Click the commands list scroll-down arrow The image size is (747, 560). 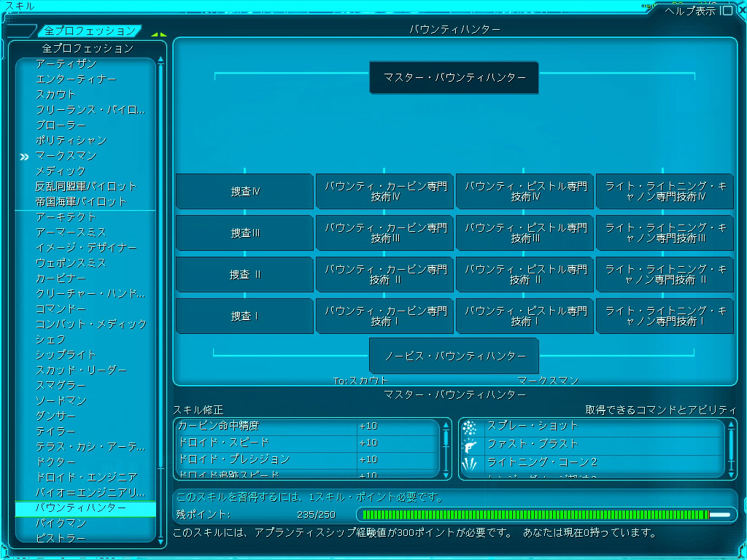pos(732,475)
